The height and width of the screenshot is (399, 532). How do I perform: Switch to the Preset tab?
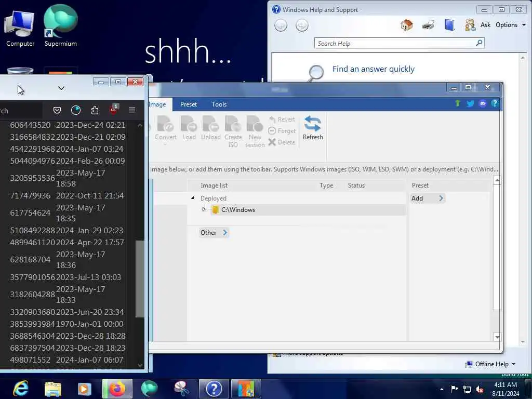pyautogui.click(x=189, y=104)
